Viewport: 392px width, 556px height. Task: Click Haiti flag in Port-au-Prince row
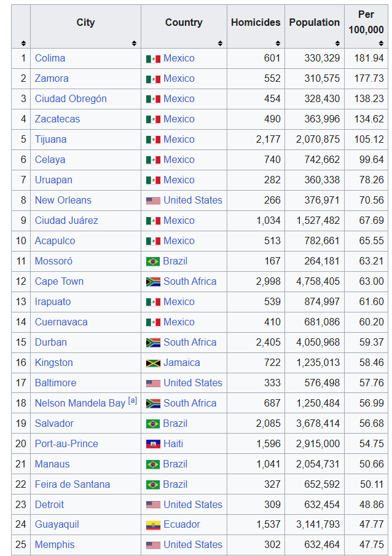(x=153, y=444)
